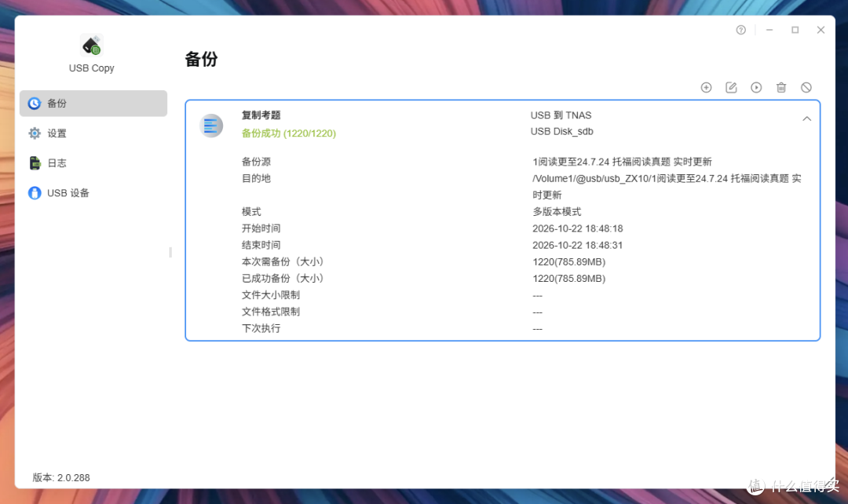
Task: Click the 本次需备份（大小） label
Action: 283,261
